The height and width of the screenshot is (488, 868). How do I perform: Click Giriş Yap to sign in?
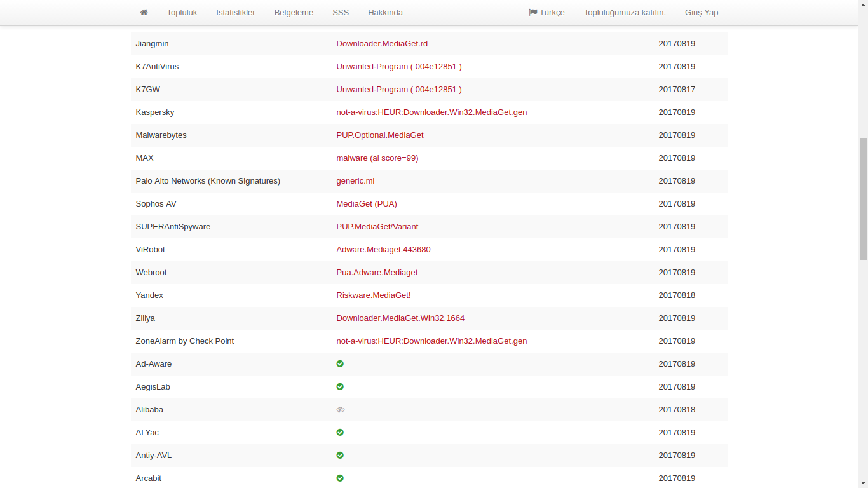pos(702,13)
